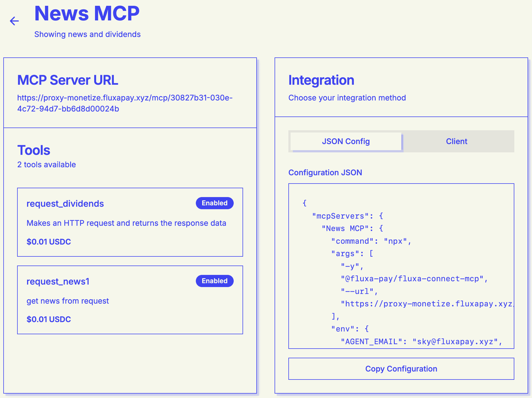This screenshot has height=398, width=532.
Task: Select the MCP Server URL text
Action: coord(125,103)
